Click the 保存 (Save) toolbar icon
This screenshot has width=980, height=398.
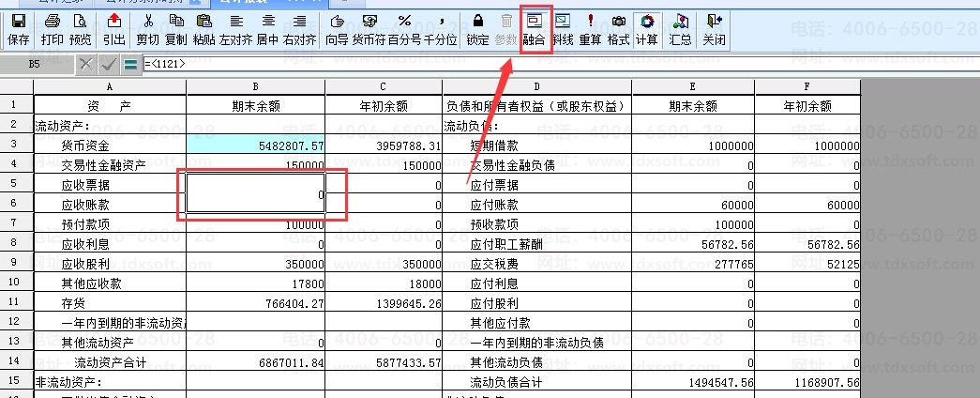pos(18,30)
